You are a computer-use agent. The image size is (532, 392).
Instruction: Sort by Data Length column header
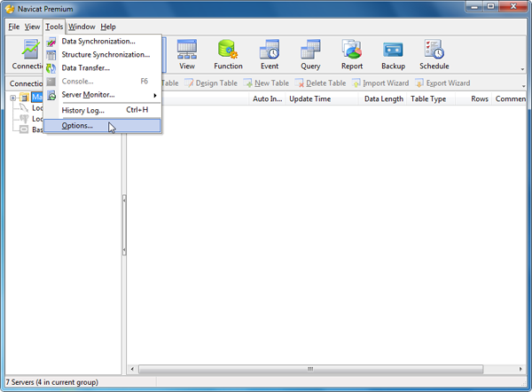click(383, 98)
